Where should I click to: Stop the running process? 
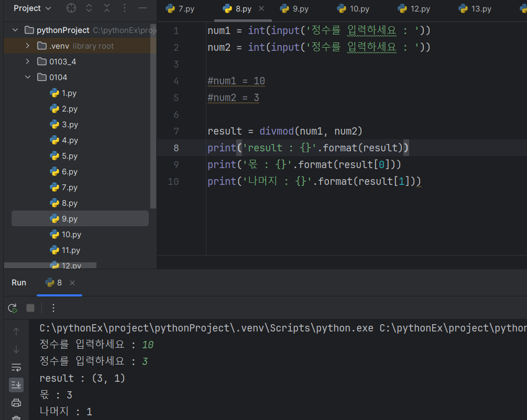click(x=30, y=308)
